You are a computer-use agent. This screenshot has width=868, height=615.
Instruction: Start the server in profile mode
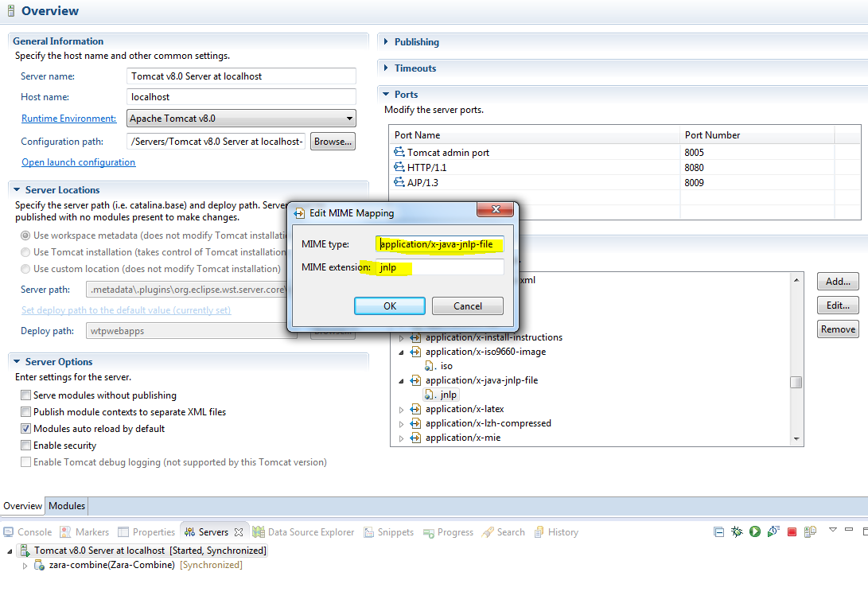773,532
